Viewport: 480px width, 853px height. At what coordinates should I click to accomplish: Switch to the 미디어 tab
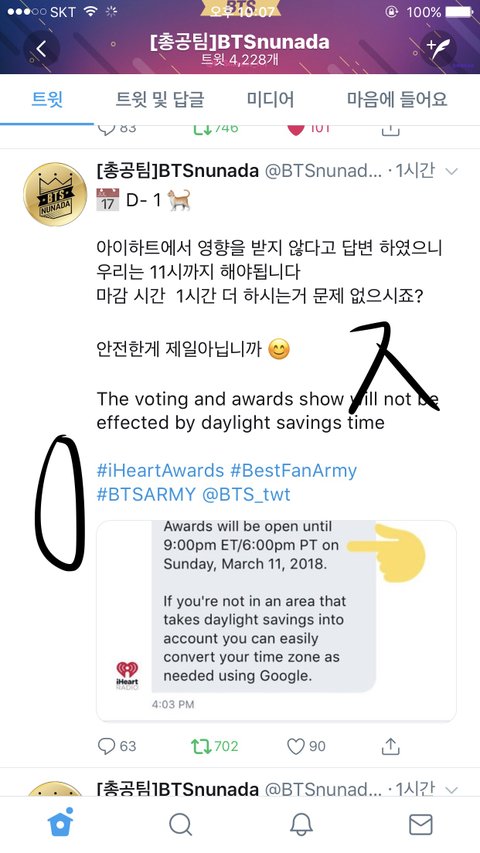coord(270,99)
